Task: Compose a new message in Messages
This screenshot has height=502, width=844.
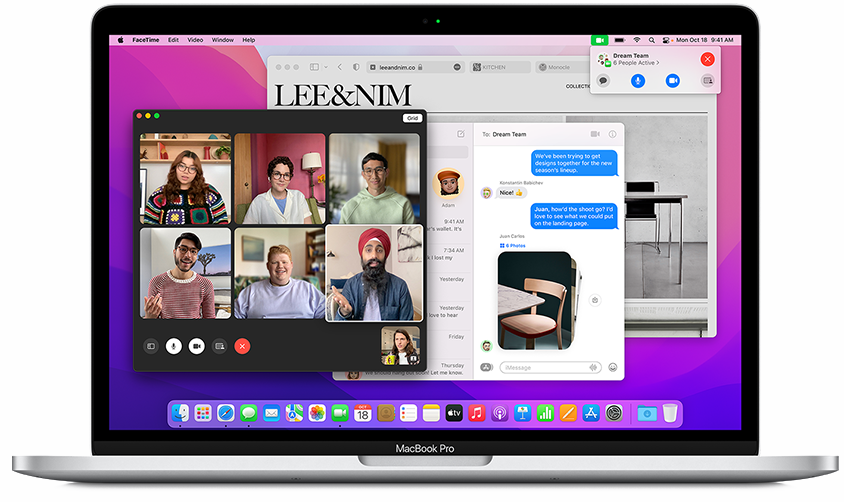Action: pos(460,133)
